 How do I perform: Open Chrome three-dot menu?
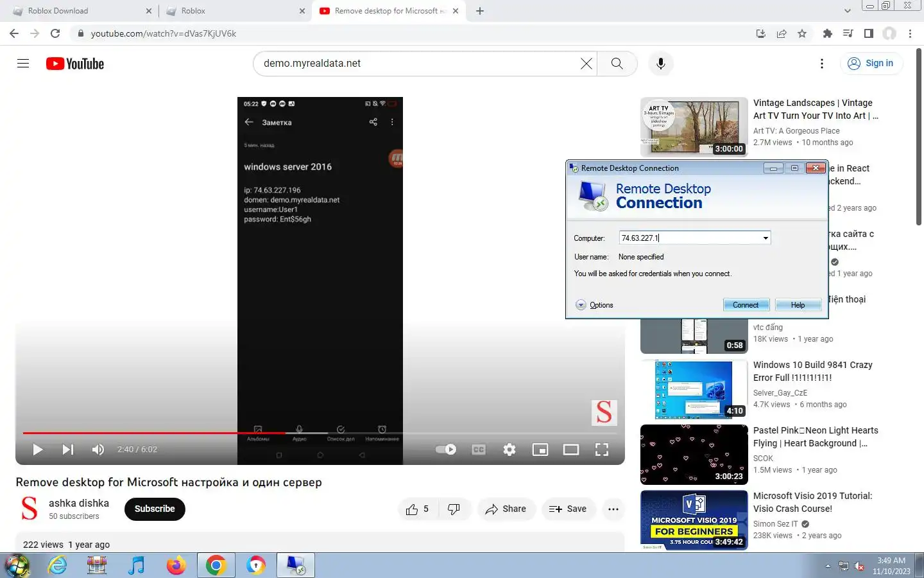pyautogui.click(x=910, y=33)
